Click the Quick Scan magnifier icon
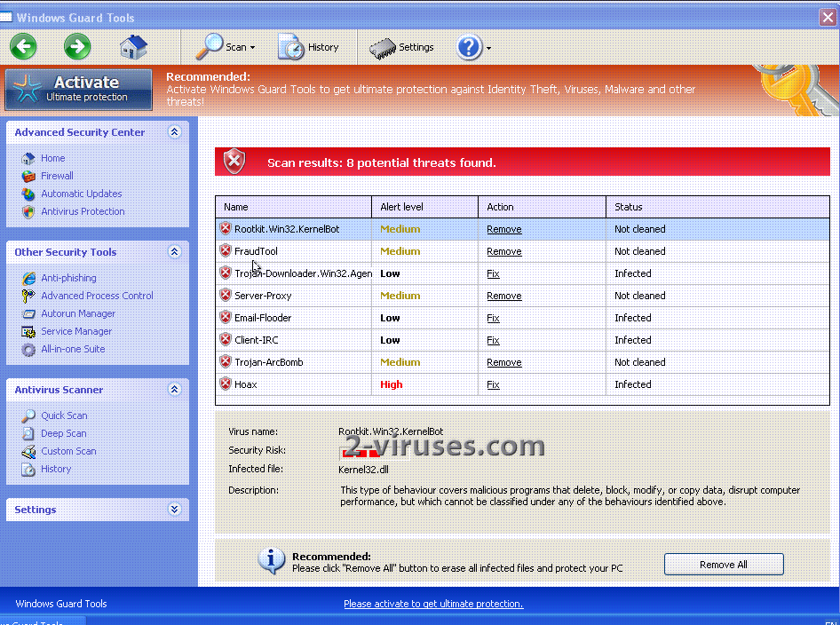840x625 pixels. [28, 415]
